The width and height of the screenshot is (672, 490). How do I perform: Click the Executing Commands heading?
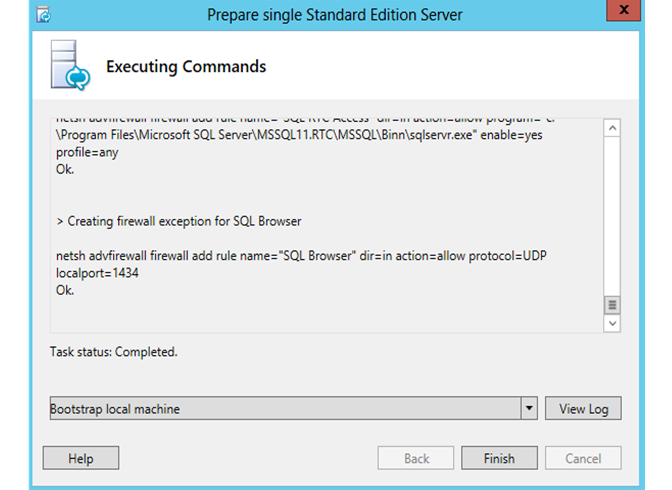(186, 66)
